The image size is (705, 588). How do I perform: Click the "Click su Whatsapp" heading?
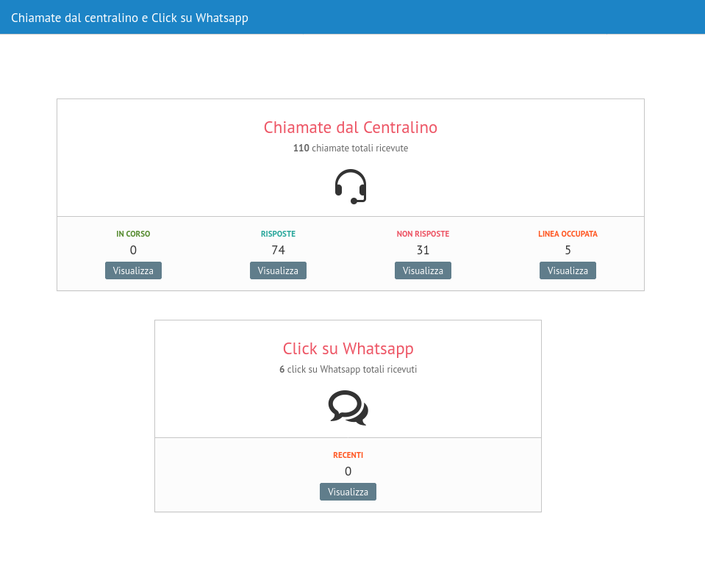tap(348, 349)
